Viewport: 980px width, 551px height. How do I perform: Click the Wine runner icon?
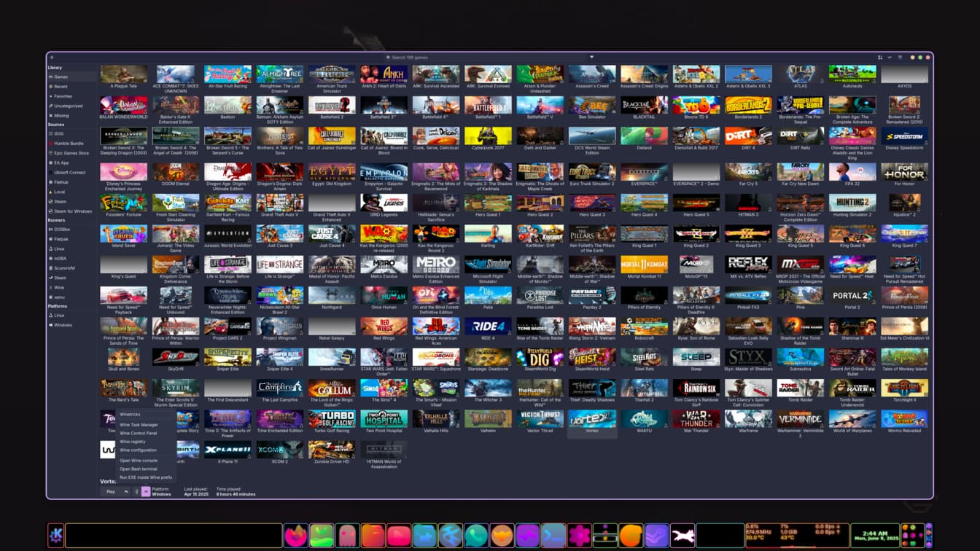click(x=50, y=287)
